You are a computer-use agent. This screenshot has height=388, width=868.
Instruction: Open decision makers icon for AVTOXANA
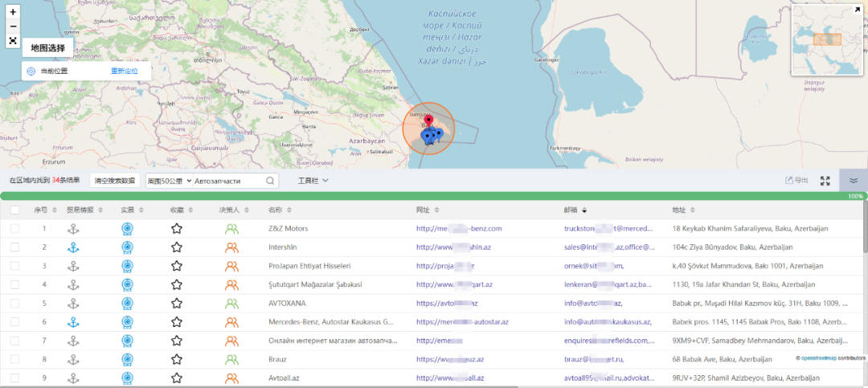(232, 304)
